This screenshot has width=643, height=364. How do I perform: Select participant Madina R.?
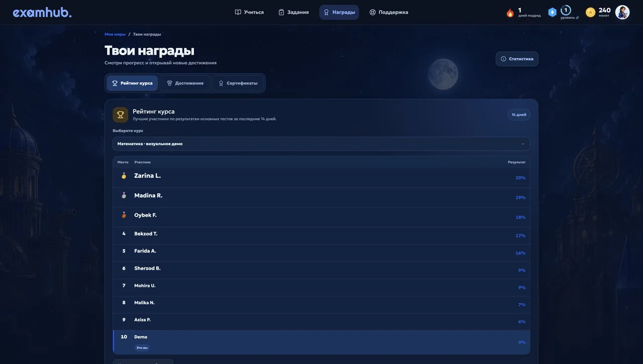tap(148, 195)
